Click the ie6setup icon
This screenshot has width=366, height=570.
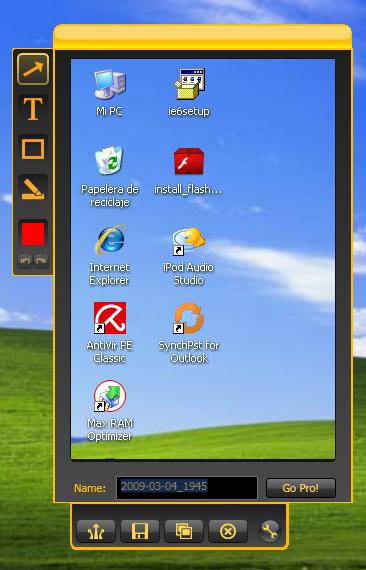click(189, 93)
